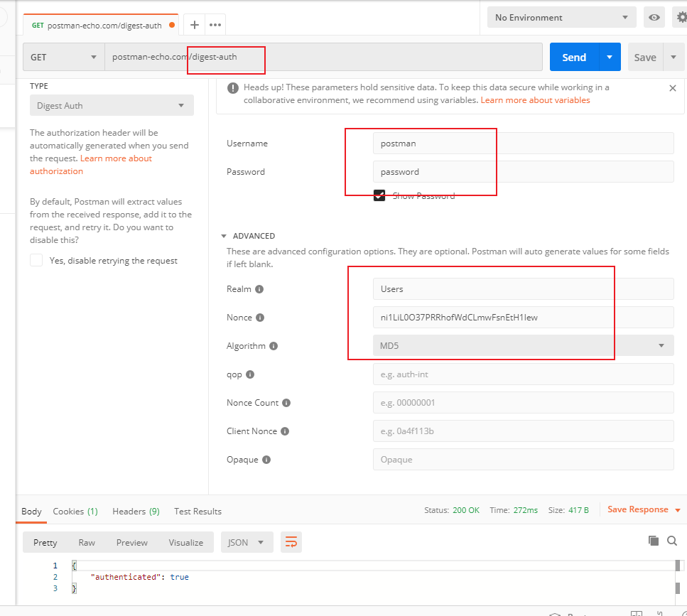Dismiss the heads up warning banner
The width and height of the screenshot is (687, 616).
[673, 88]
